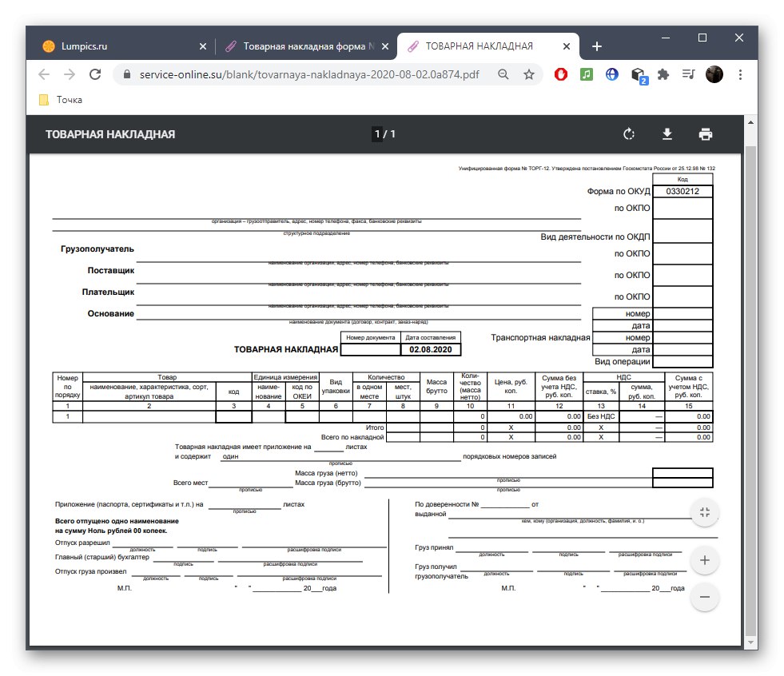This screenshot has width=784, height=676.
Task: Open the package extension showing badge 2
Action: (x=637, y=74)
